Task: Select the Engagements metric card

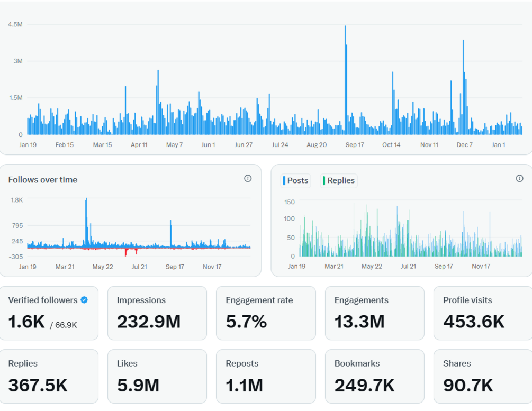Action: [375, 313]
